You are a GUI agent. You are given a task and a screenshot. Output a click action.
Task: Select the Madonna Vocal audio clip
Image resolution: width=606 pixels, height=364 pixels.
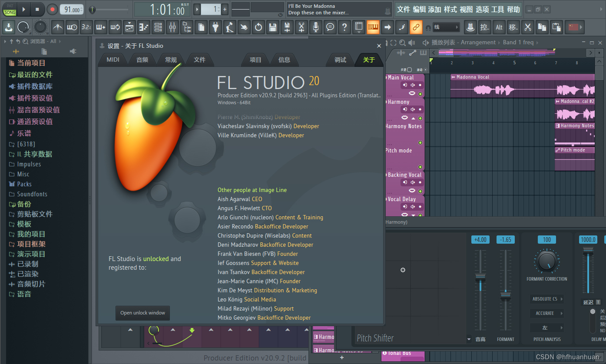(x=523, y=86)
